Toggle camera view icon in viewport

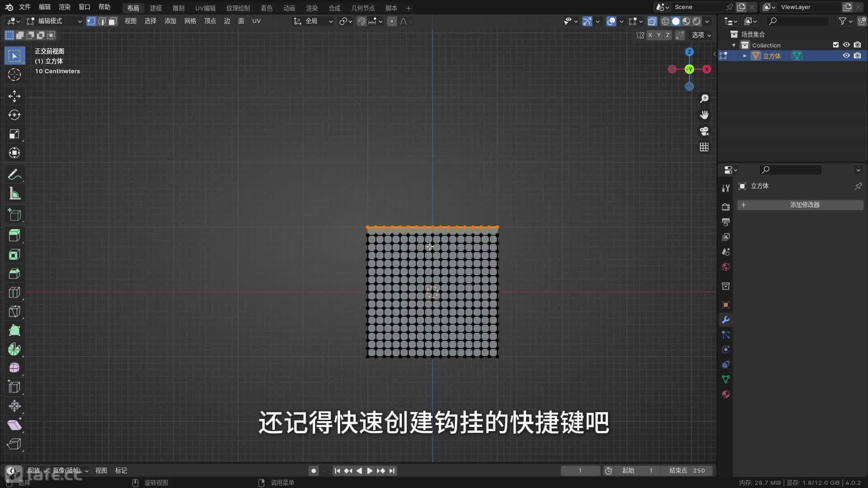(704, 131)
